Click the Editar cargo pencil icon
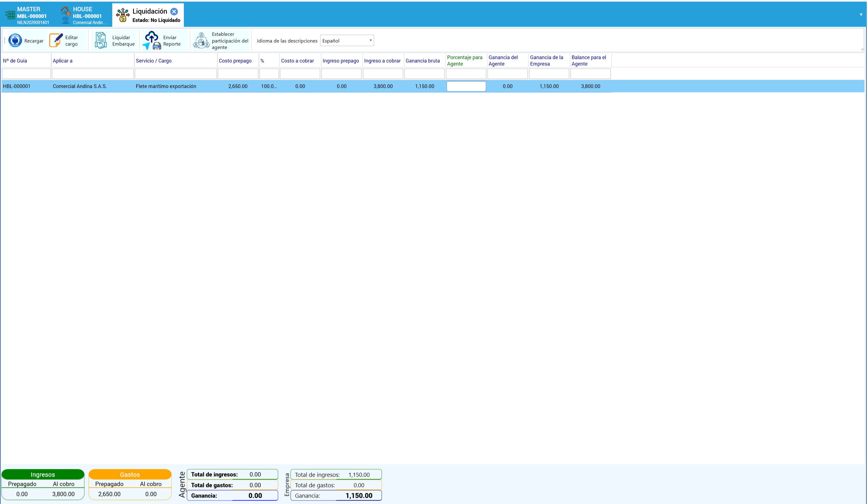The height and width of the screenshot is (504, 867). pos(56,41)
